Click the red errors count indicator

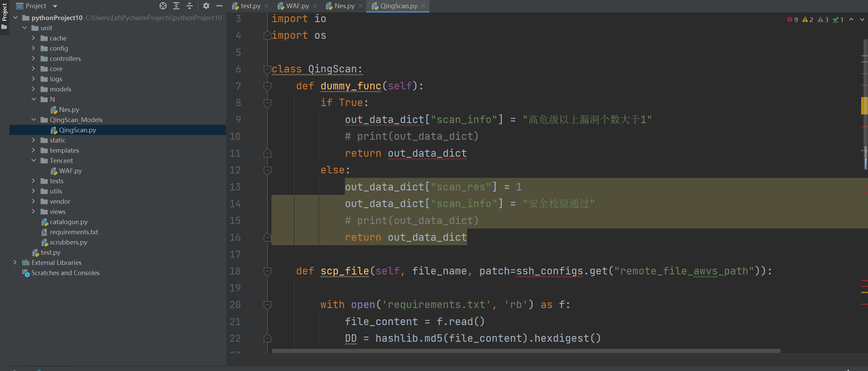point(793,20)
